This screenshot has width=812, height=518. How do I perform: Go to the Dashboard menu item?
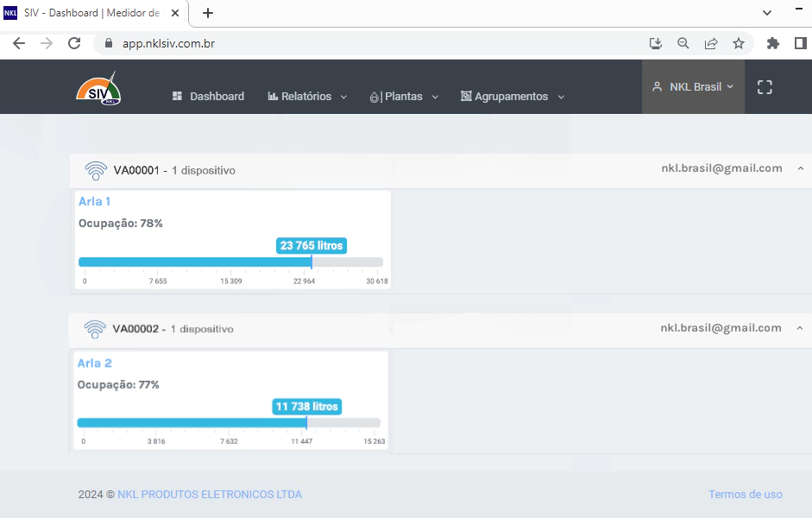[208, 97]
